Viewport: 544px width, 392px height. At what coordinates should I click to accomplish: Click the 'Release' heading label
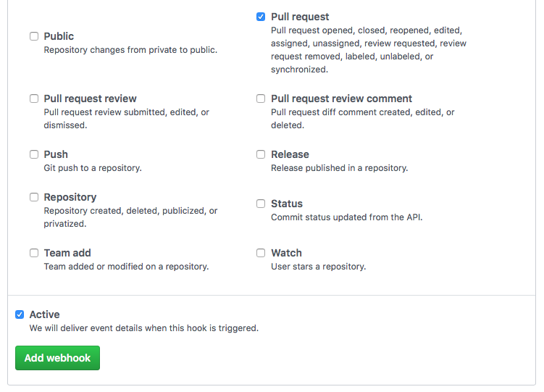point(290,154)
